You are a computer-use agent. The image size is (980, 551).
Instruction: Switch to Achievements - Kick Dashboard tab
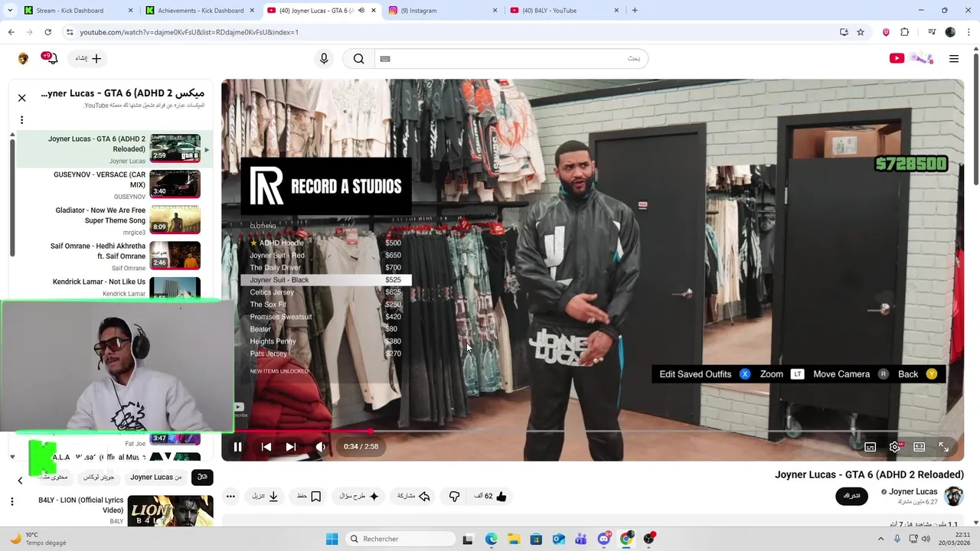199,11
